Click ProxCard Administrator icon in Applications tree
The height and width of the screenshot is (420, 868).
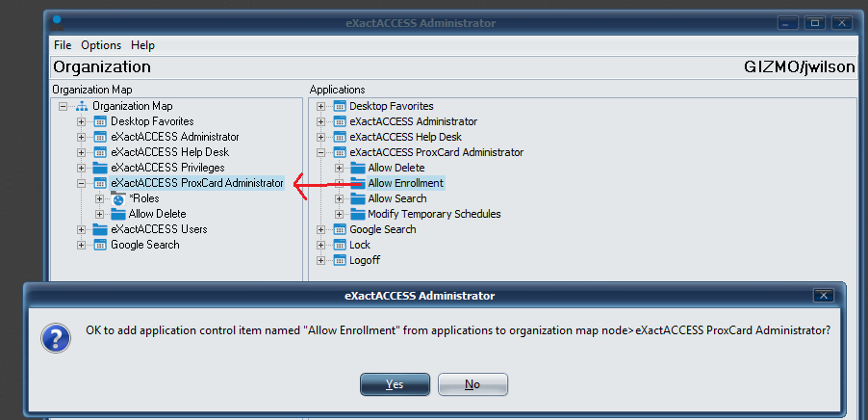[339, 152]
